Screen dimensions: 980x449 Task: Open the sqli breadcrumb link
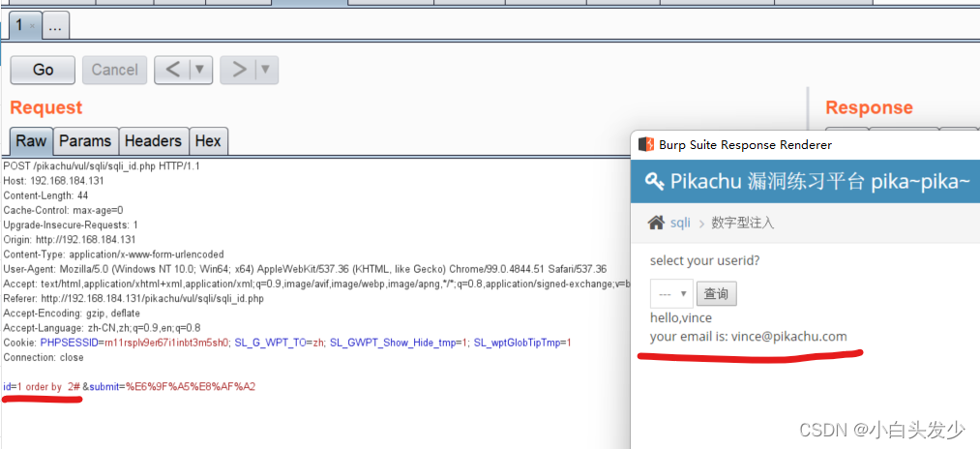click(x=681, y=223)
